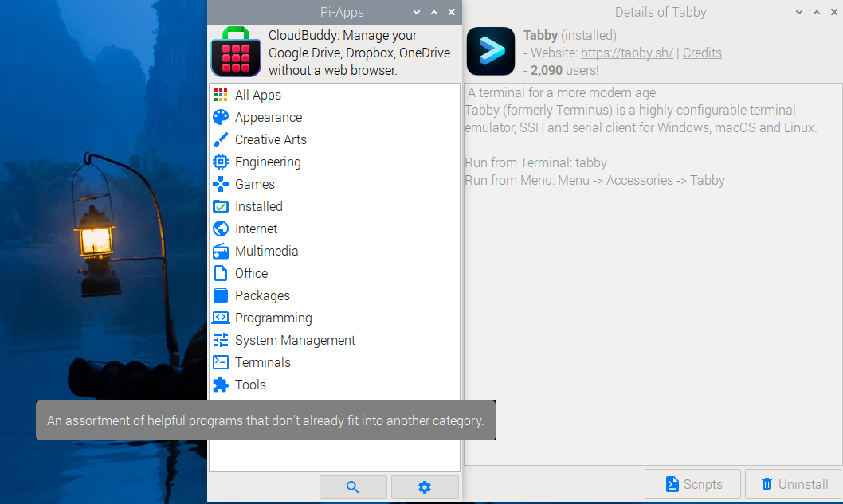
Task: Click the search magnifier button in Pi-Apps
Action: 353,486
